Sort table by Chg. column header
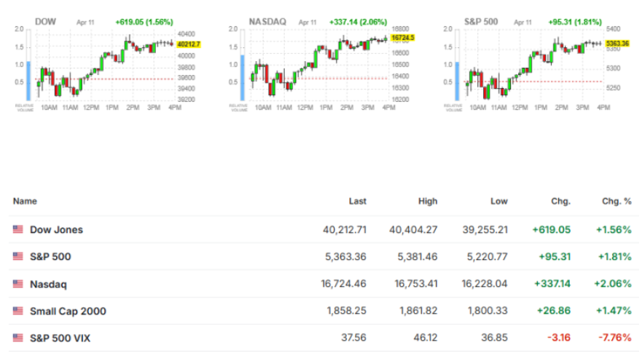Viewport: 642px width, 364px height. [x=560, y=201]
